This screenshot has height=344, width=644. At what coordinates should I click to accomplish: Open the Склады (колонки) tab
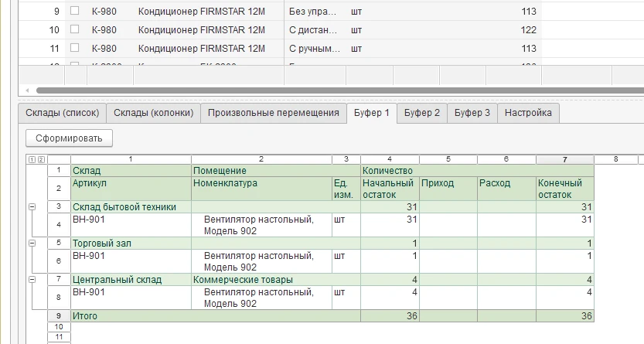(154, 113)
